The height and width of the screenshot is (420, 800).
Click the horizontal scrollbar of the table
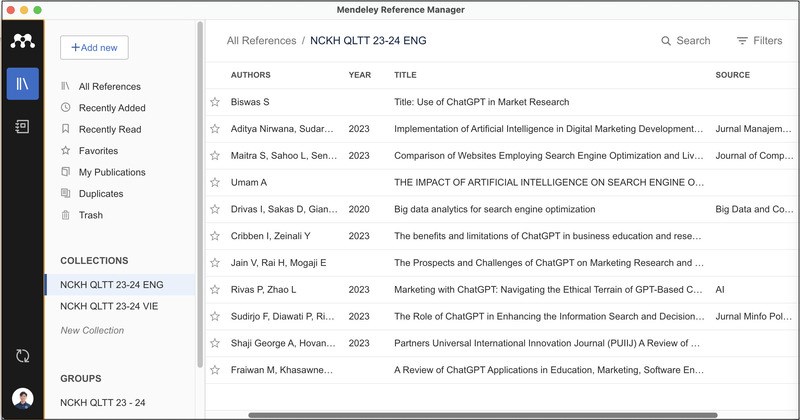[x=480, y=414]
